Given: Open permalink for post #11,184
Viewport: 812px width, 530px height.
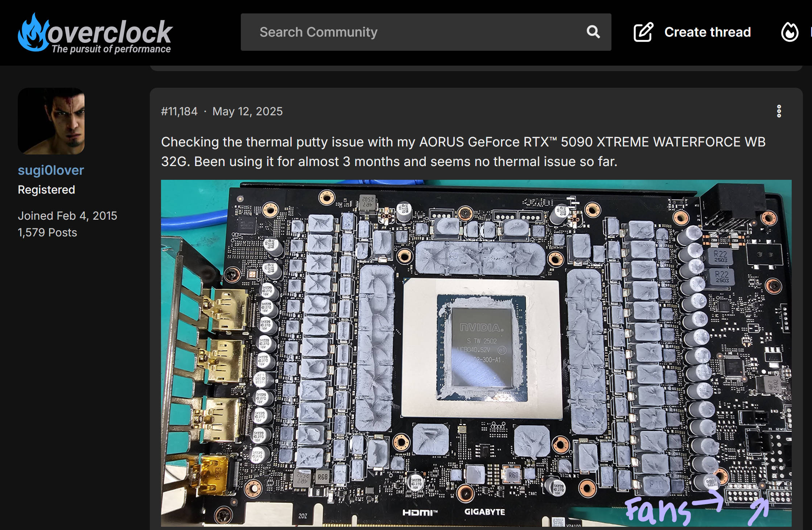Looking at the screenshot, I should click(x=179, y=111).
